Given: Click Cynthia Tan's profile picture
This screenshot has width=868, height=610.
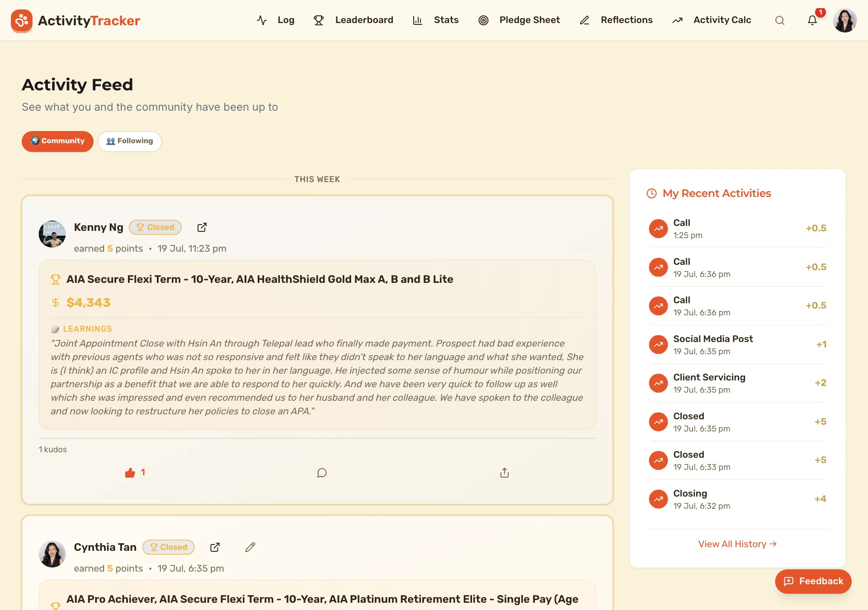Looking at the screenshot, I should 52,554.
